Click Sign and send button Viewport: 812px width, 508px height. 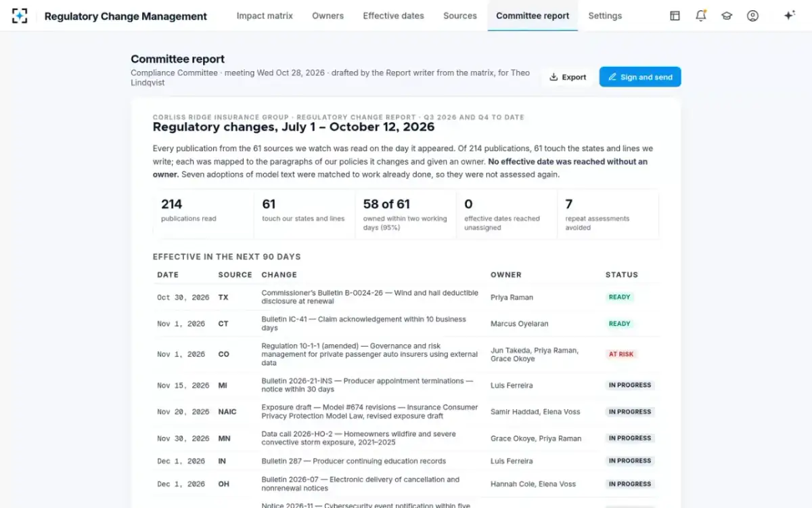[x=640, y=77]
